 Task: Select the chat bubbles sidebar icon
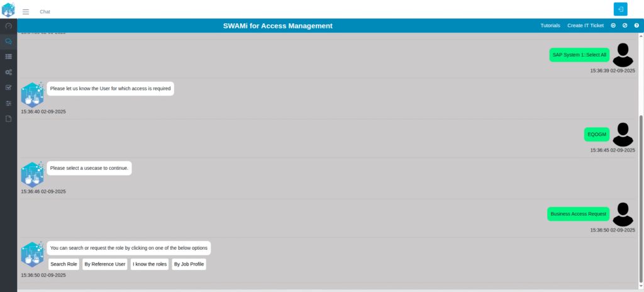8,42
